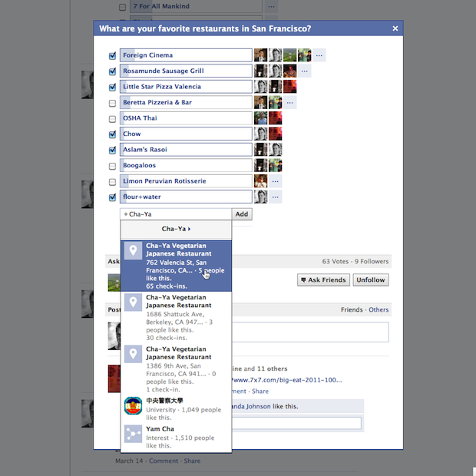This screenshot has width=476, height=476.
Task: Click the university emblem icon in suggestions
Action: (133, 405)
